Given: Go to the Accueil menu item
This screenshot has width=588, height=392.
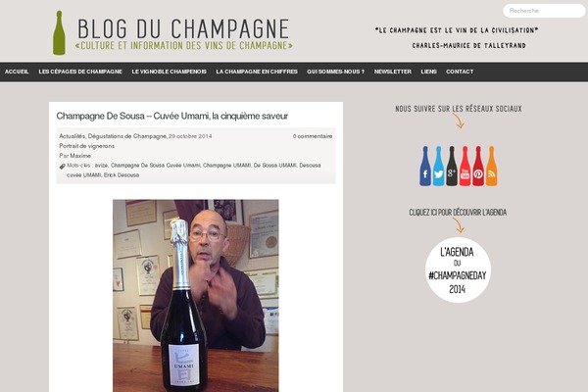Looking at the screenshot, I should click(17, 72).
